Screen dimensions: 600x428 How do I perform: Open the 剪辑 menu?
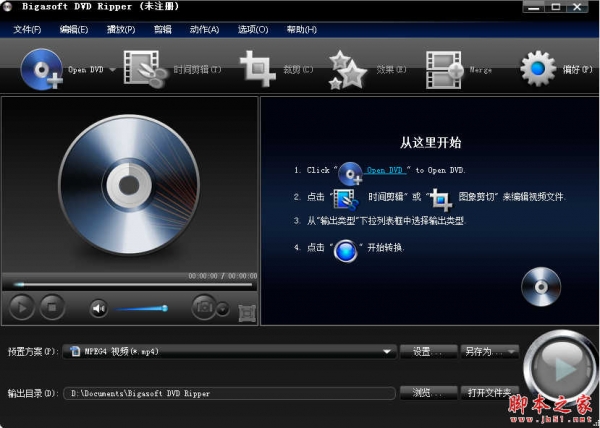point(163,29)
